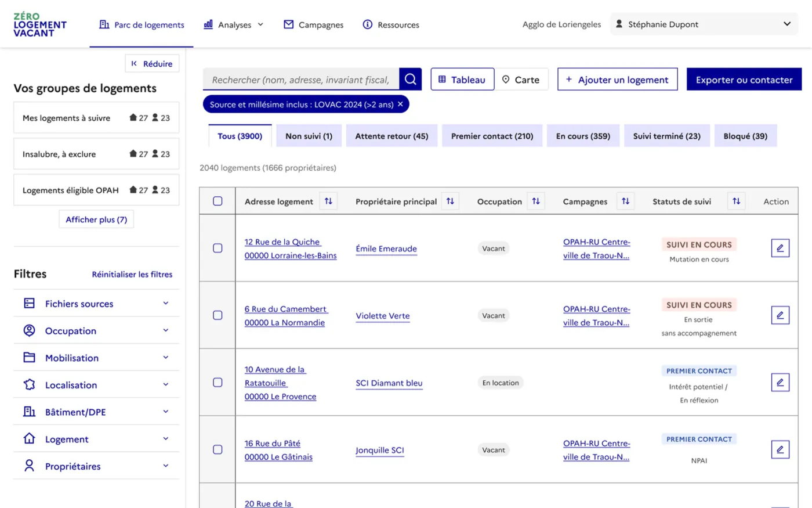This screenshot has height=508, width=812.
Task: Check the box for 10 Avenue de la Ratatouille
Action: [217, 383]
